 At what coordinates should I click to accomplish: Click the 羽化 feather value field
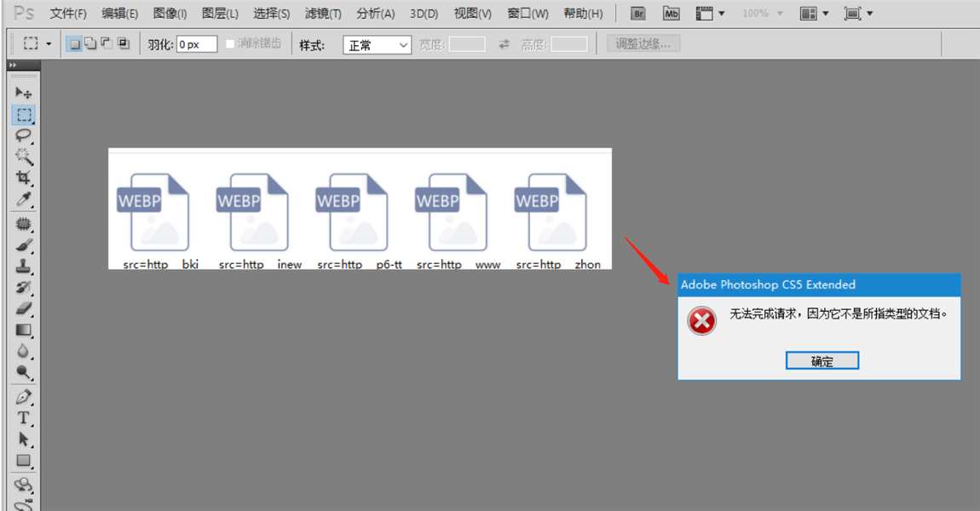pyautogui.click(x=196, y=44)
